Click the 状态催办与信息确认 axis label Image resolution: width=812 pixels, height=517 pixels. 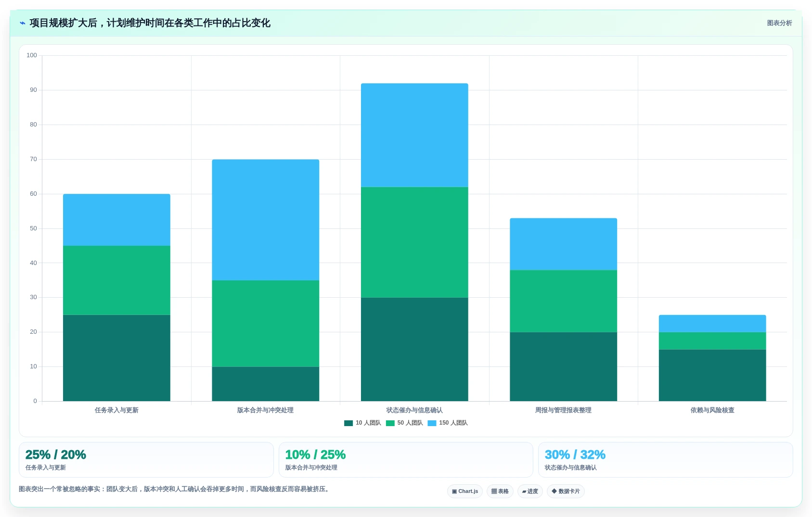point(414,410)
